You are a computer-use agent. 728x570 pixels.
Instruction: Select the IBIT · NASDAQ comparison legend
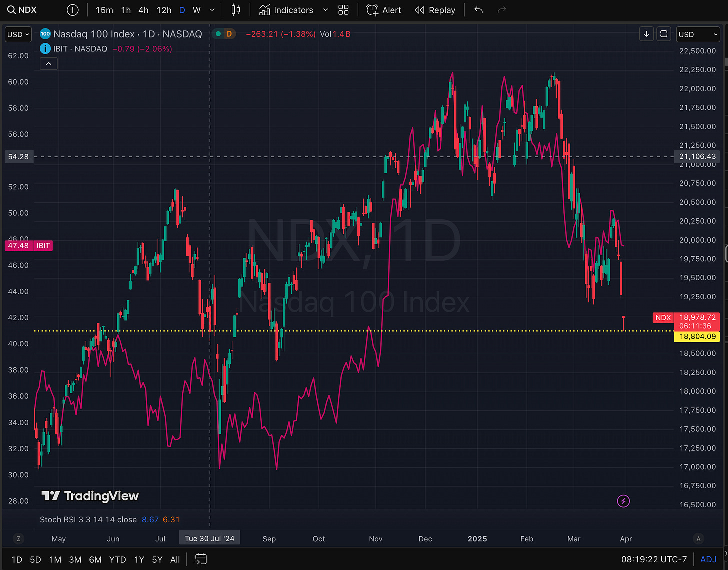(80, 49)
